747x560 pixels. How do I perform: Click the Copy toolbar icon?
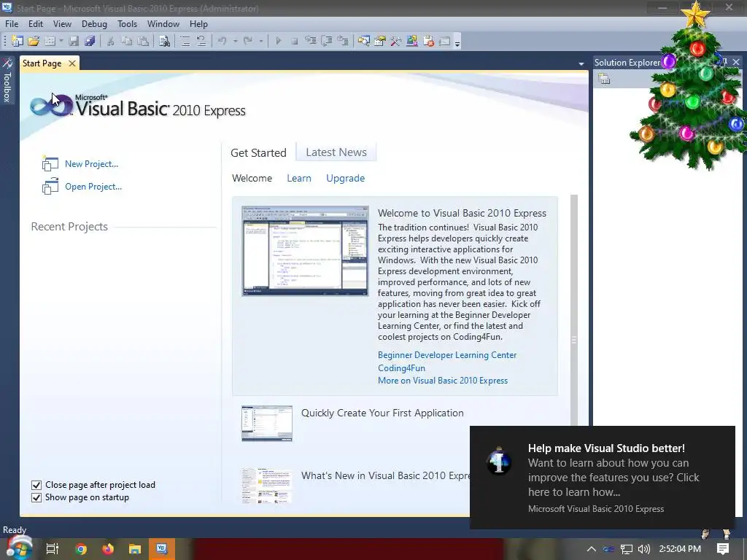coord(126,42)
